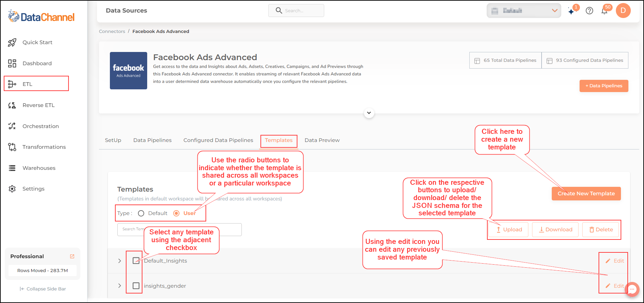Open the Configured Data Pipelines tab
This screenshot has height=303, width=644.
pos(218,140)
